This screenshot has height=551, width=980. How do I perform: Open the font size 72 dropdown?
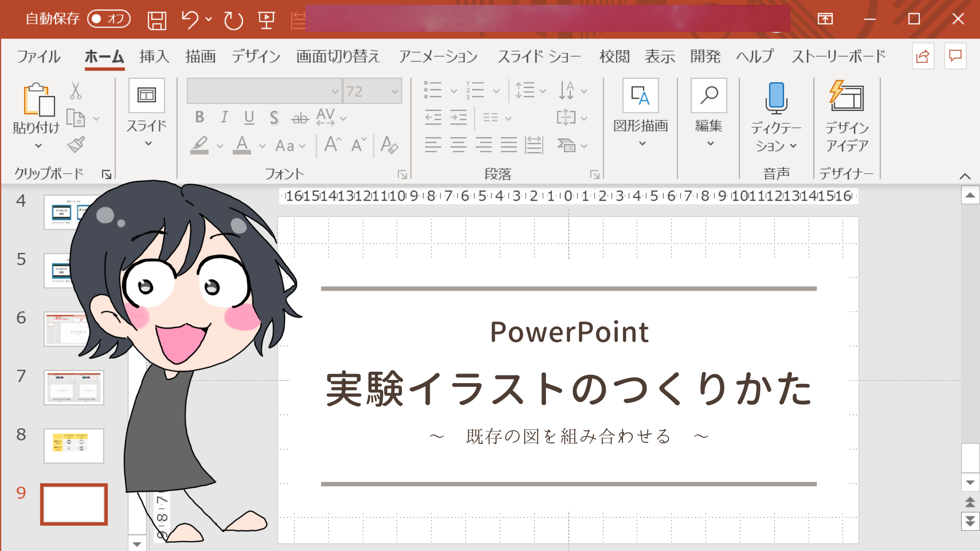tap(394, 91)
